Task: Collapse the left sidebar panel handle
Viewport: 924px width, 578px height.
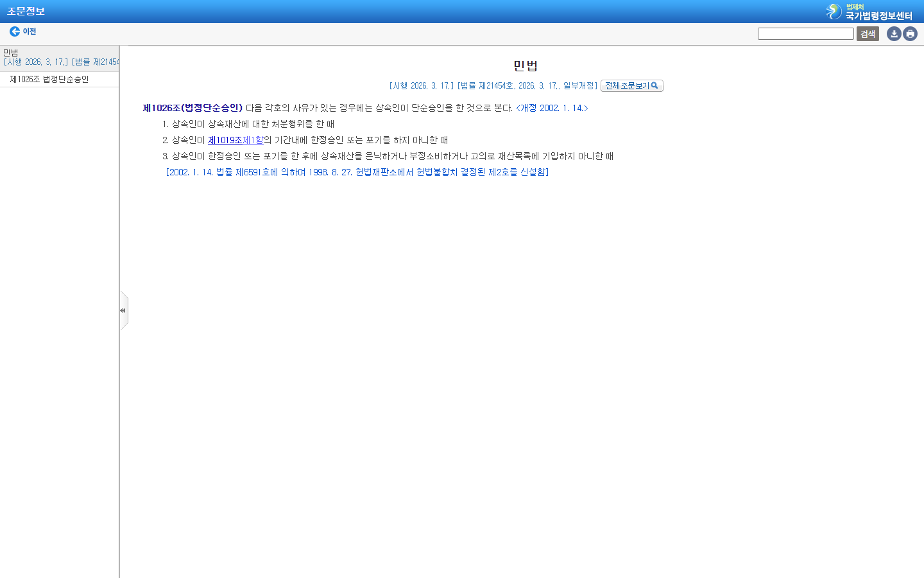Action: click(123, 310)
